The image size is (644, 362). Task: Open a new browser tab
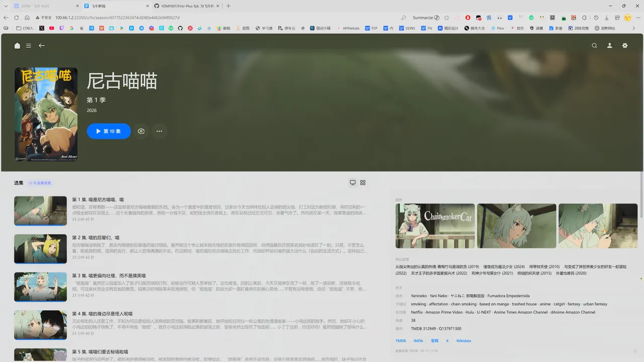[x=228, y=6]
